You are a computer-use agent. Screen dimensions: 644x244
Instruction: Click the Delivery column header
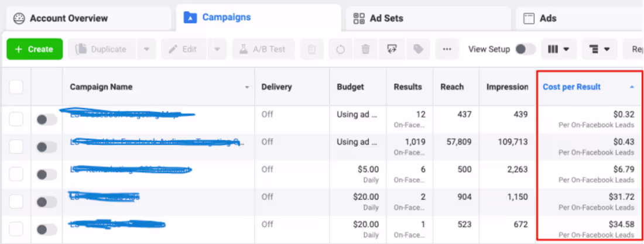[x=276, y=87]
